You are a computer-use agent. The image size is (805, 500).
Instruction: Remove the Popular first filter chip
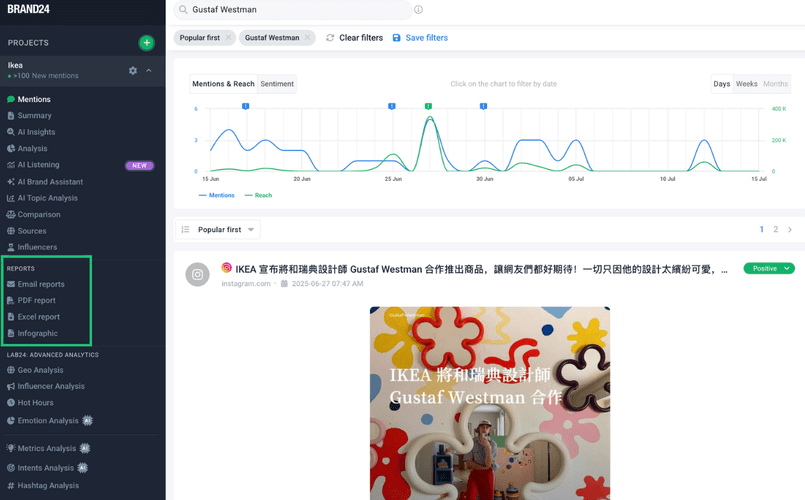(x=228, y=37)
